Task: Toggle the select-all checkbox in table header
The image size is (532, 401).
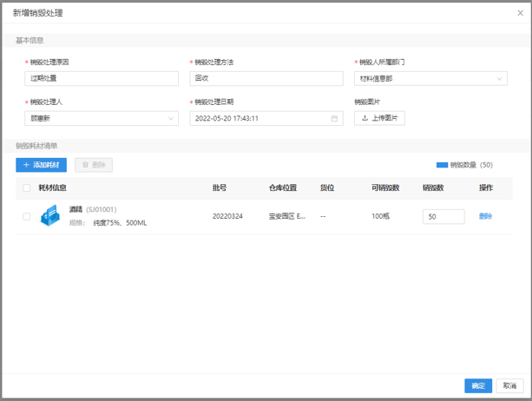Action: [x=26, y=188]
